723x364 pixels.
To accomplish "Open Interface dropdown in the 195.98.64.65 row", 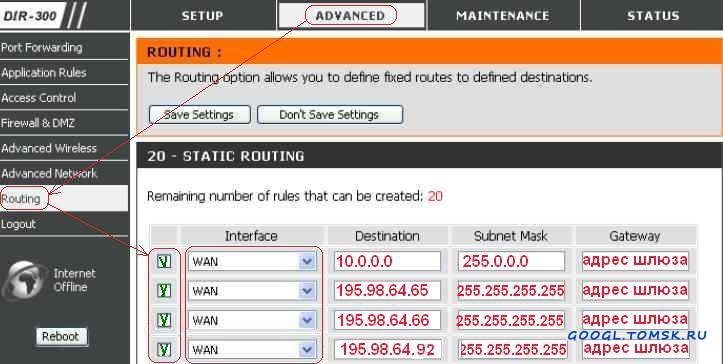I will click(x=252, y=291).
